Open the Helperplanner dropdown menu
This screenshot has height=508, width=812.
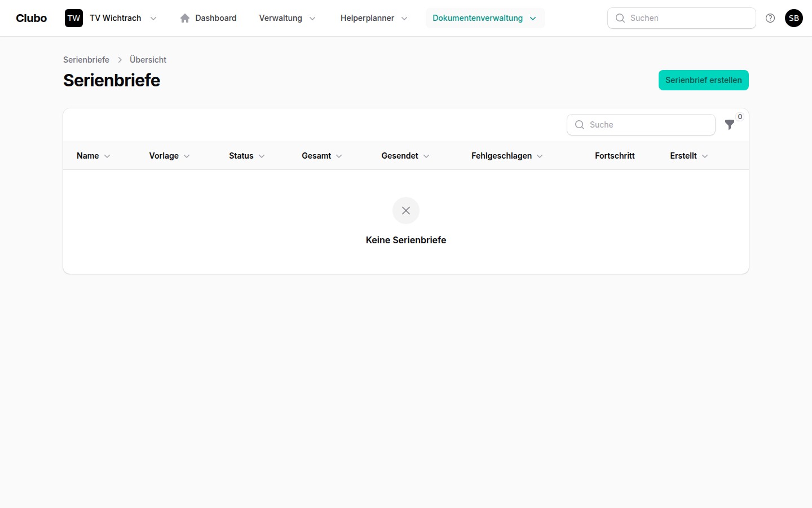tap(373, 18)
